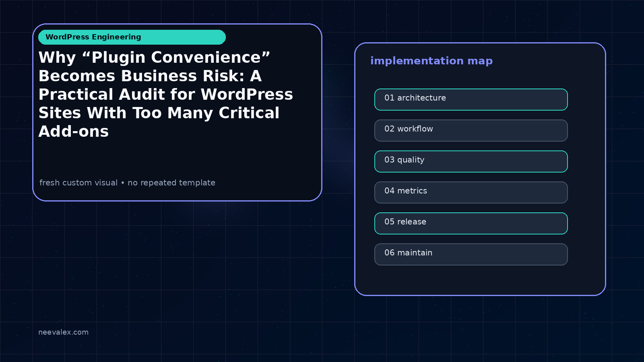This screenshot has width=644, height=362.
Task: Select the 01 architecture step
Action: click(x=471, y=99)
